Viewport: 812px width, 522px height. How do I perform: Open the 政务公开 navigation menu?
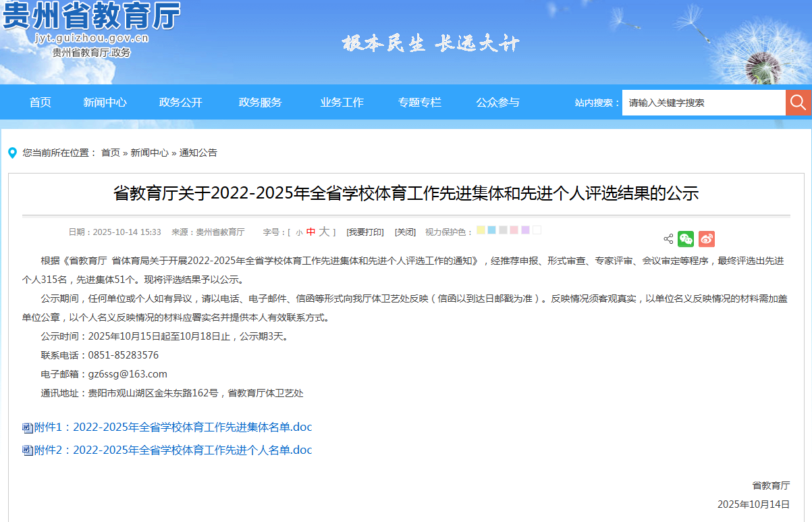coord(180,103)
